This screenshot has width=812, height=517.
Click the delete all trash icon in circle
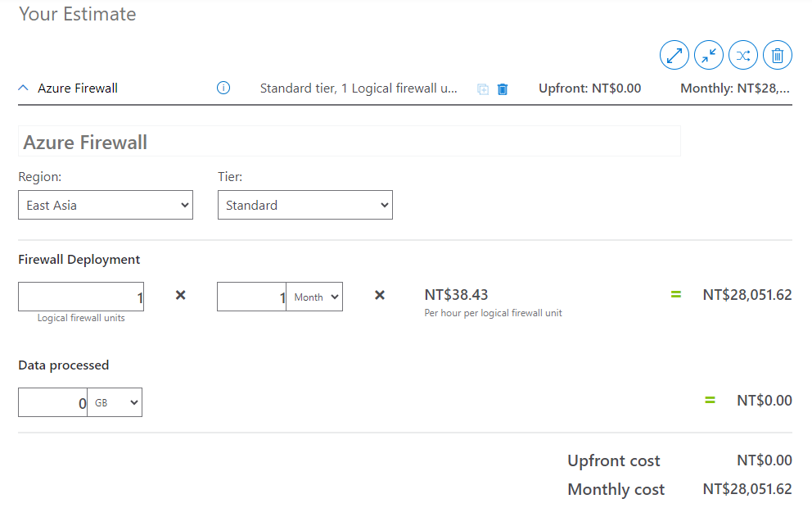click(x=778, y=55)
